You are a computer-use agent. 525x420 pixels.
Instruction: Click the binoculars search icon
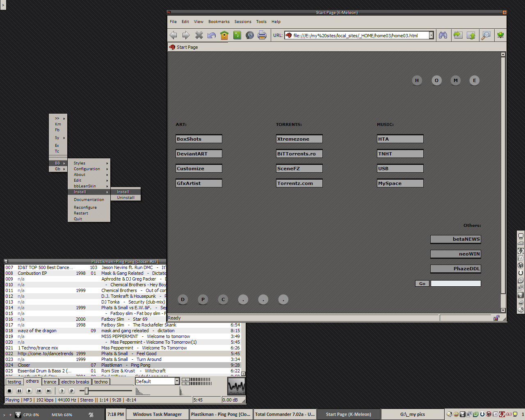coord(443,35)
